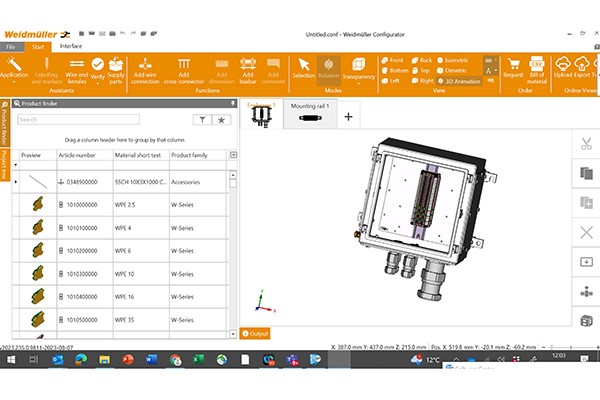The image size is (600, 400).
Task: Activate Rotation mode
Action: (x=329, y=69)
